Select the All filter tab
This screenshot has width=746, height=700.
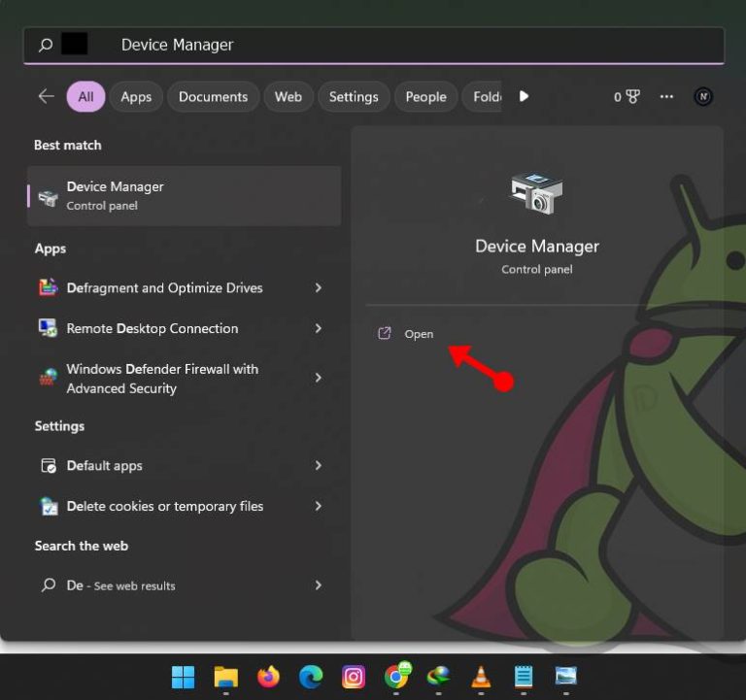tap(85, 96)
